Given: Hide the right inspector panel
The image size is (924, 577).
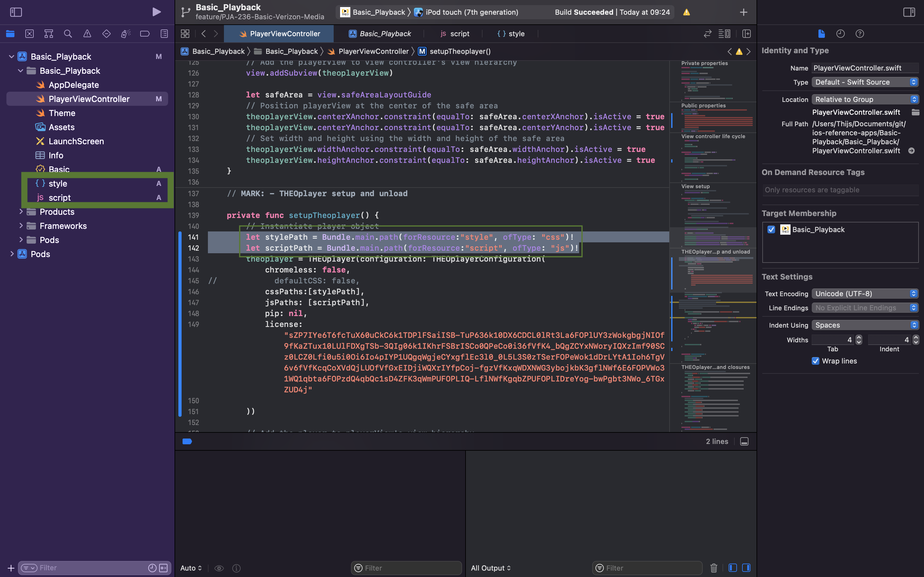Looking at the screenshot, I should [909, 12].
